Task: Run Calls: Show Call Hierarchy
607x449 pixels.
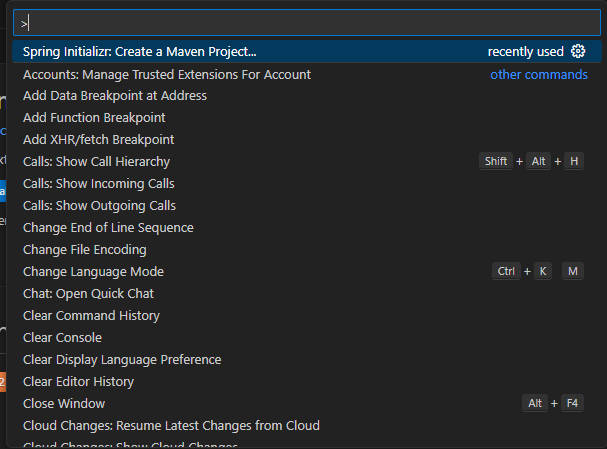Action: point(307,162)
